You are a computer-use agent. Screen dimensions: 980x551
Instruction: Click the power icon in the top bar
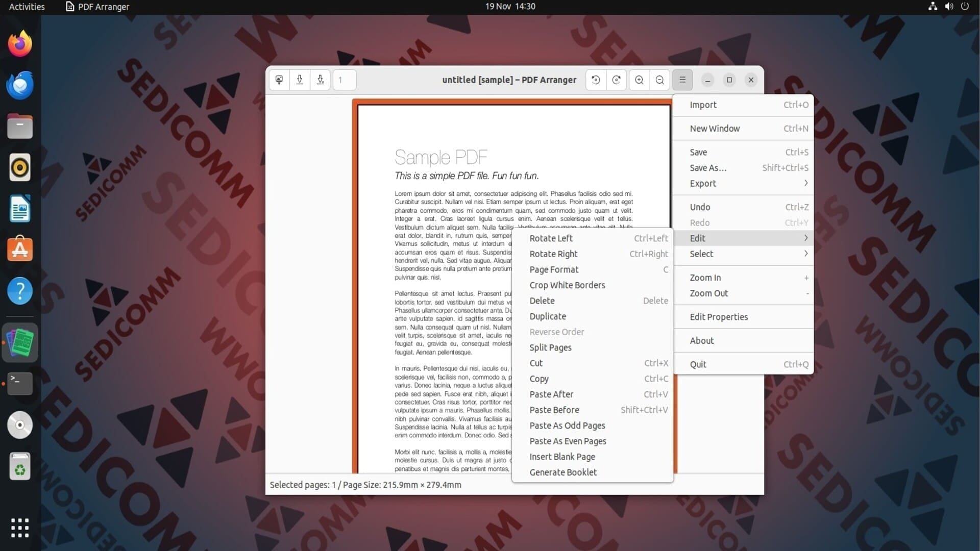tap(965, 7)
